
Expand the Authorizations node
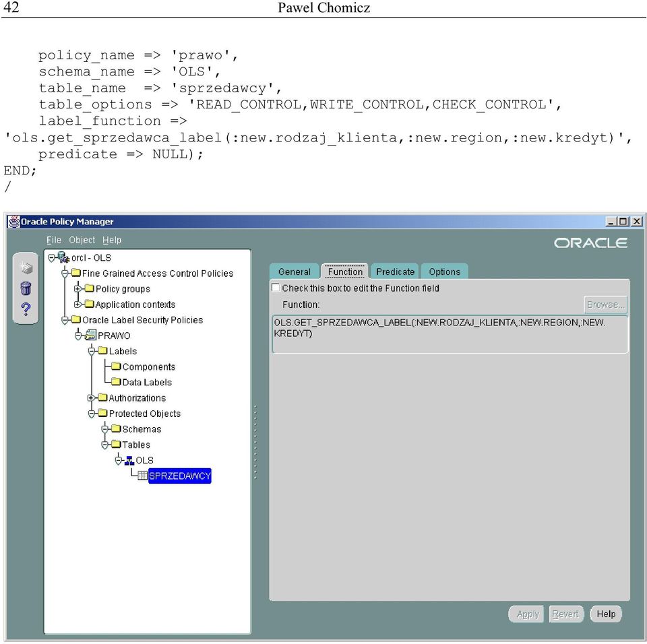(91, 398)
